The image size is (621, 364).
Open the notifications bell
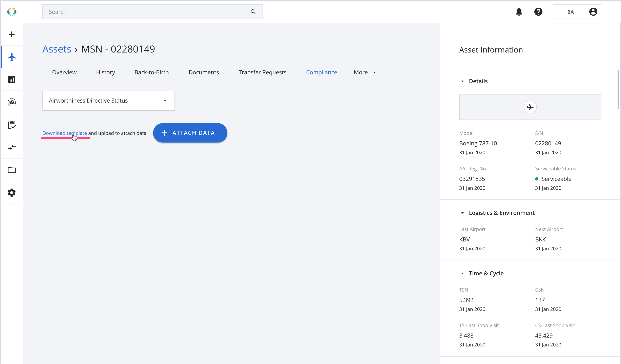tap(519, 12)
